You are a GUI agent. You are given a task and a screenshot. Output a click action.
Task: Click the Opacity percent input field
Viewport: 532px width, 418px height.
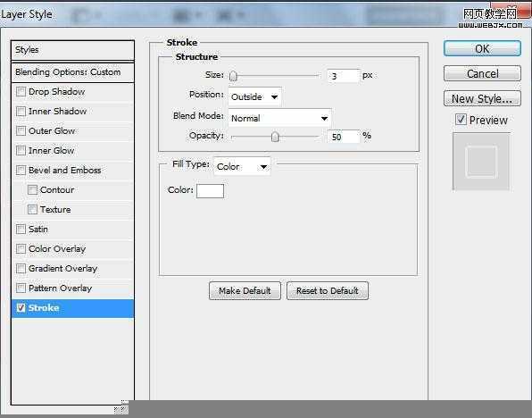click(344, 137)
